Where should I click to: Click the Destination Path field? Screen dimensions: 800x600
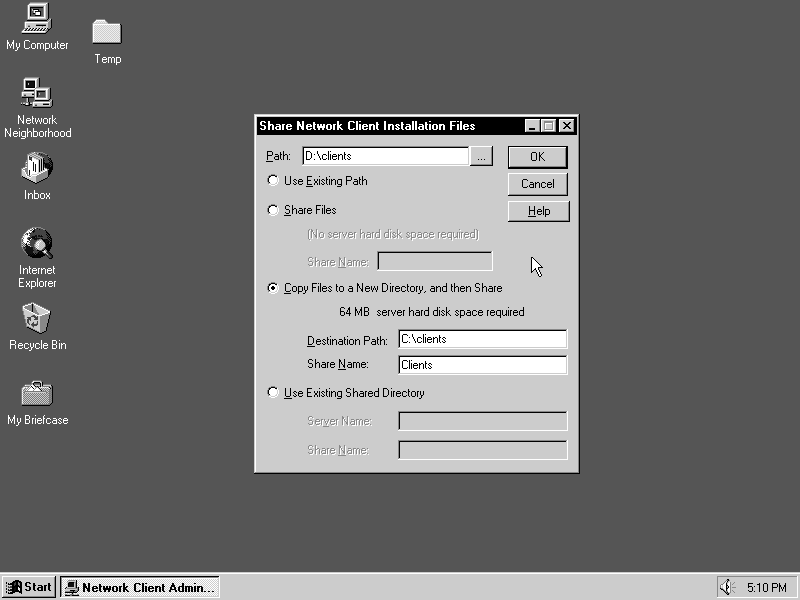[483, 339]
